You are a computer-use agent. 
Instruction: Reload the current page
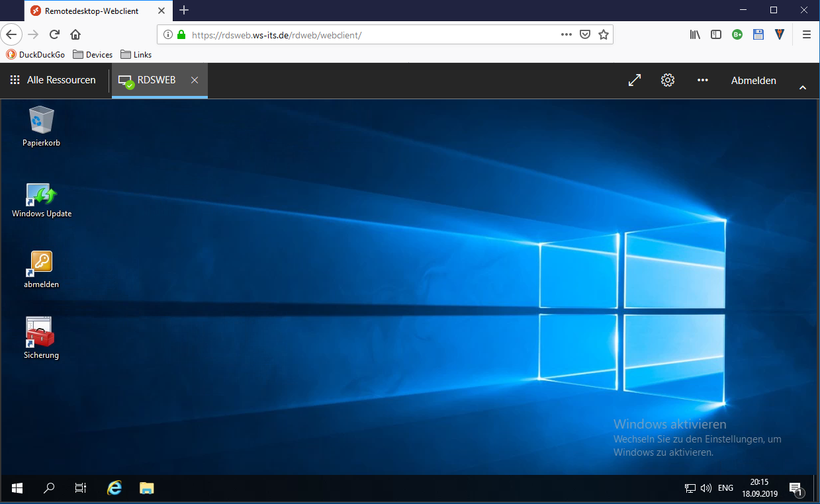(54, 34)
